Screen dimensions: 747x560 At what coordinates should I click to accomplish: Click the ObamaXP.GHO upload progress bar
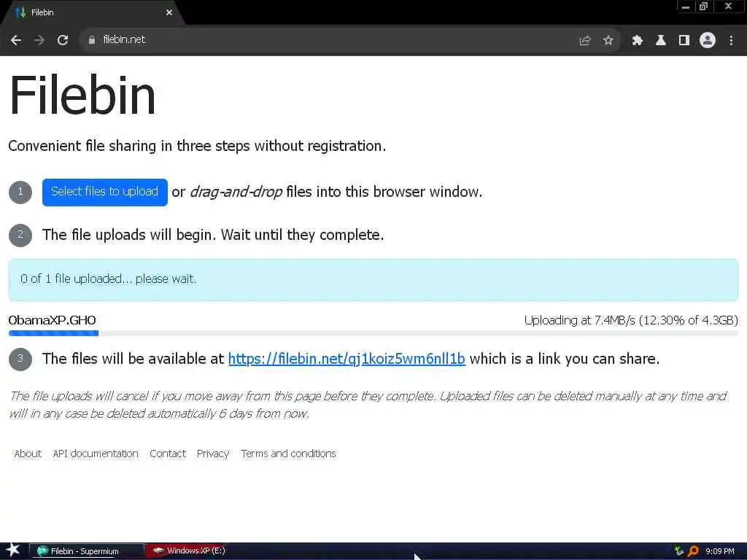[x=373, y=333]
